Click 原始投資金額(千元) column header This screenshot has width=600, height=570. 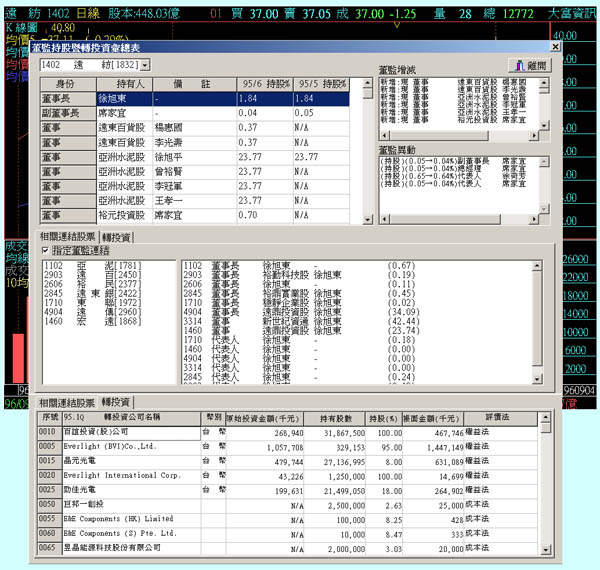pos(264,419)
